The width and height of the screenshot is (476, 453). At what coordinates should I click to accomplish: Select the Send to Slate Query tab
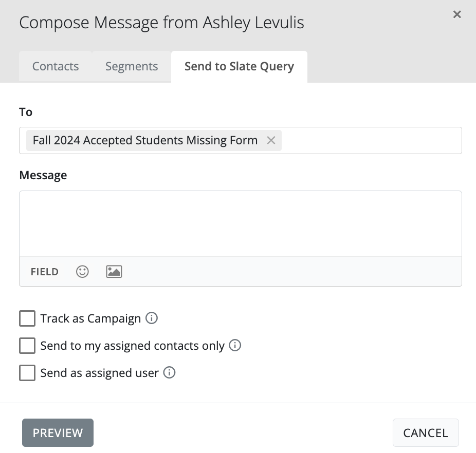(x=239, y=67)
